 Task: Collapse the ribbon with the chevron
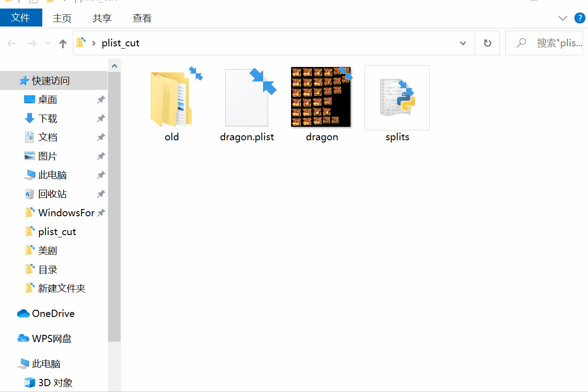(562, 18)
